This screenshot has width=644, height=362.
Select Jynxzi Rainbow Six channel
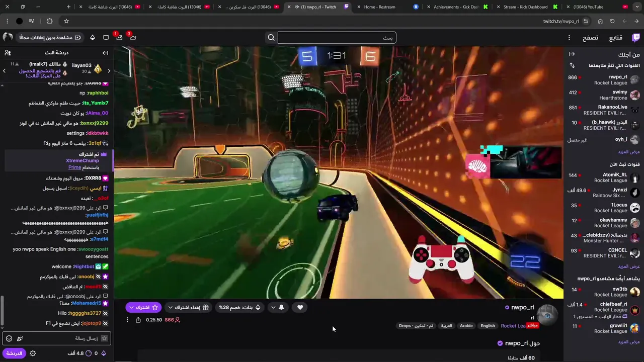click(604, 193)
